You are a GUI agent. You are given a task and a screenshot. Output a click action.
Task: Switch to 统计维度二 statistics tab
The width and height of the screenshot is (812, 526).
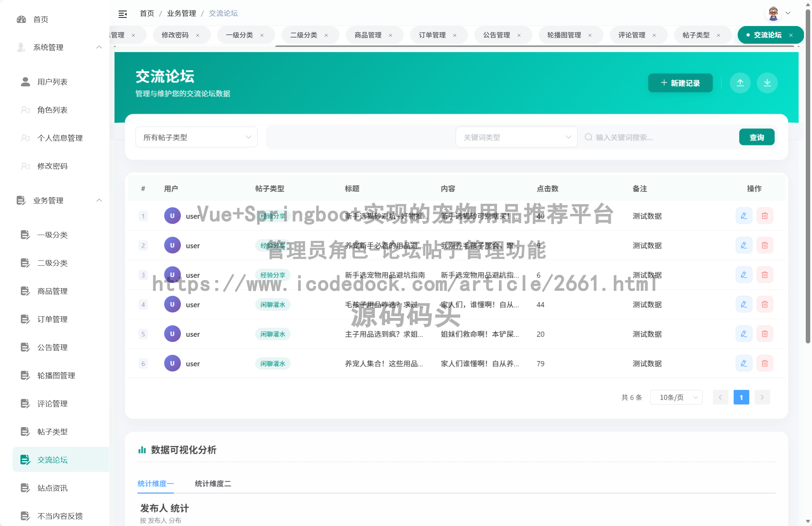point(213,483)
